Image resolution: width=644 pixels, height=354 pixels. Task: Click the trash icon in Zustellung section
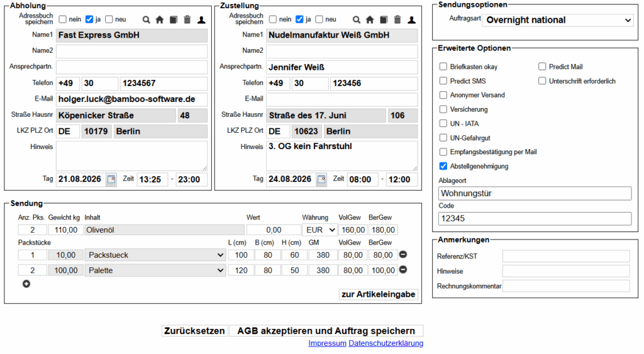point(397,19)
